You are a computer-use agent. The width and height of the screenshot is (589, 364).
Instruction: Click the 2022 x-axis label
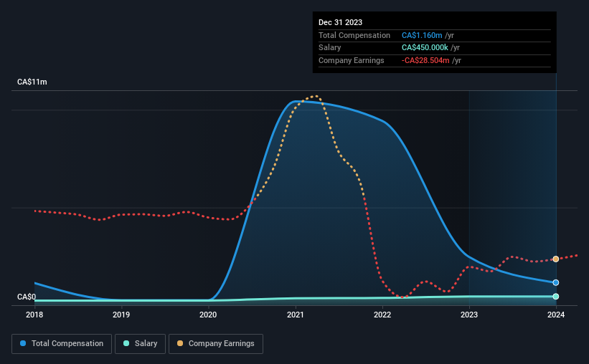382,315
